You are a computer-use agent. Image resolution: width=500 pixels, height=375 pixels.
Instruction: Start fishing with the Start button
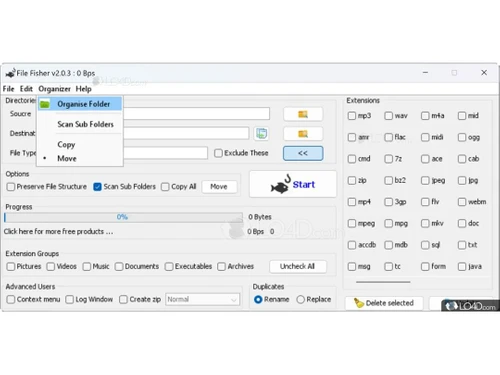coord(293,184)
